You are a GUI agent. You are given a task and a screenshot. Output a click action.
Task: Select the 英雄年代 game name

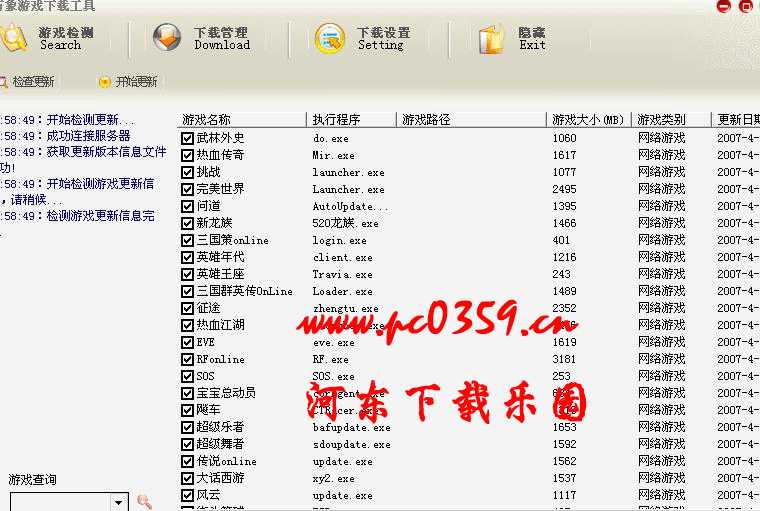tap(221, 257)
